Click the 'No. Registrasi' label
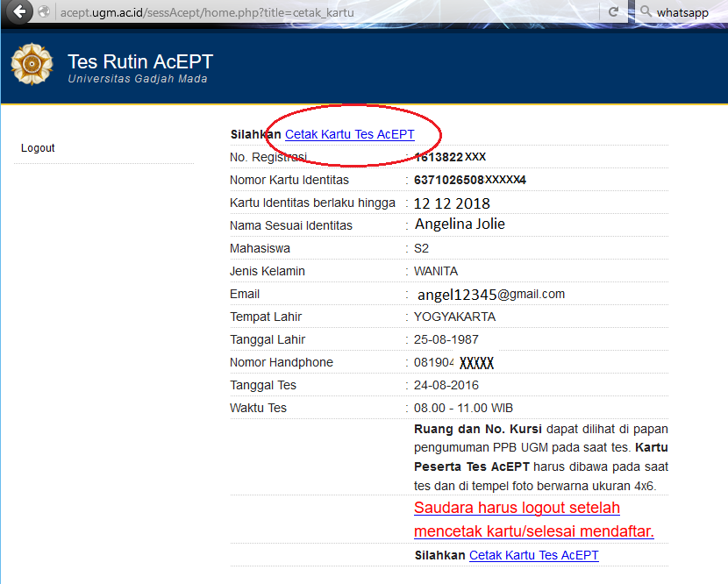Viewport: 728px width, 584px height. click(268, 157)
